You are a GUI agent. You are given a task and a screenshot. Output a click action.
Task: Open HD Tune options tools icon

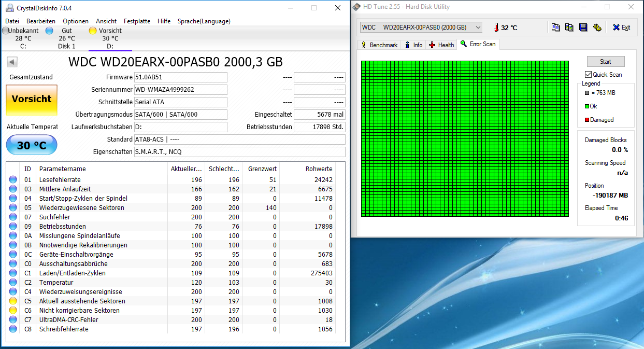pyautogui.click(x=597, y=27)
